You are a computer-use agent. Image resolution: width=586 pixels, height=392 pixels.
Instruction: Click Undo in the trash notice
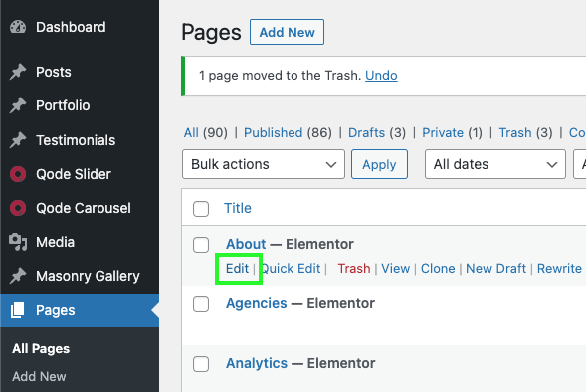(x=381, y=75)
